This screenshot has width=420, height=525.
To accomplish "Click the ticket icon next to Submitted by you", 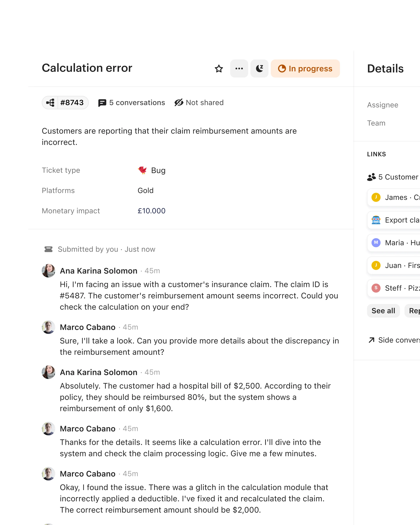I will [x=48, y=249].
